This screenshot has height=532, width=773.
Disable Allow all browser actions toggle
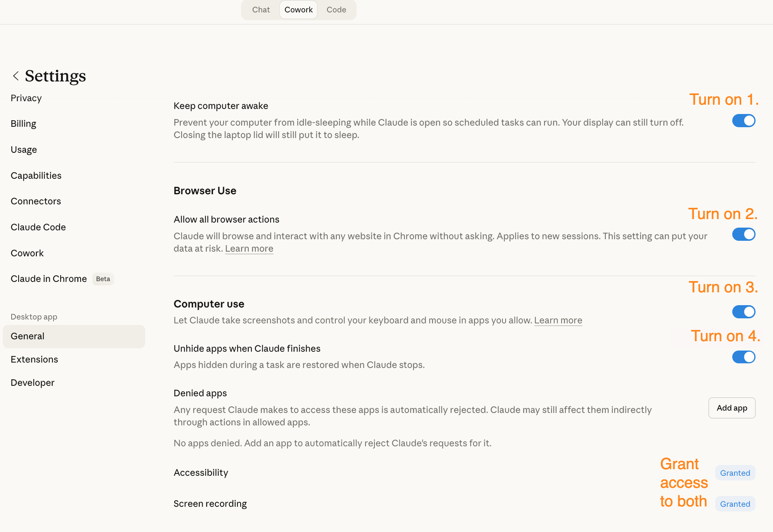click(744, 234)
